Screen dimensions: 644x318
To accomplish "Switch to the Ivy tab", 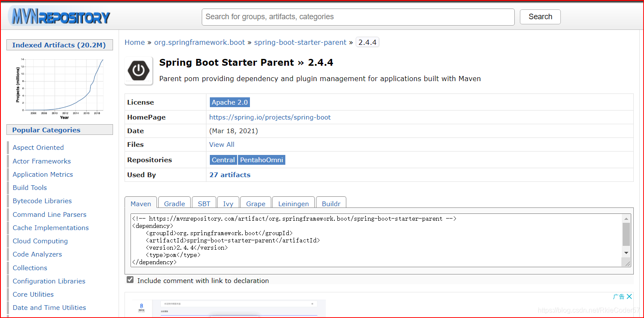I will 228,203.
